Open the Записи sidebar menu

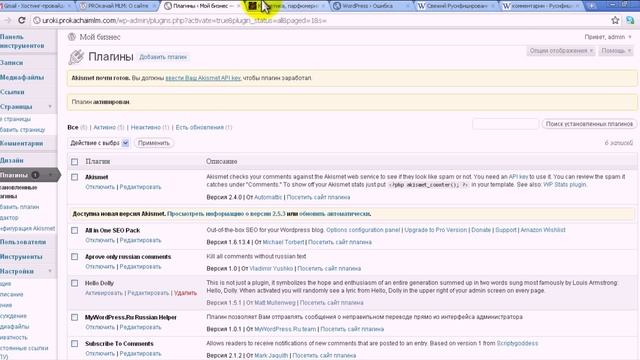point(12,62)
